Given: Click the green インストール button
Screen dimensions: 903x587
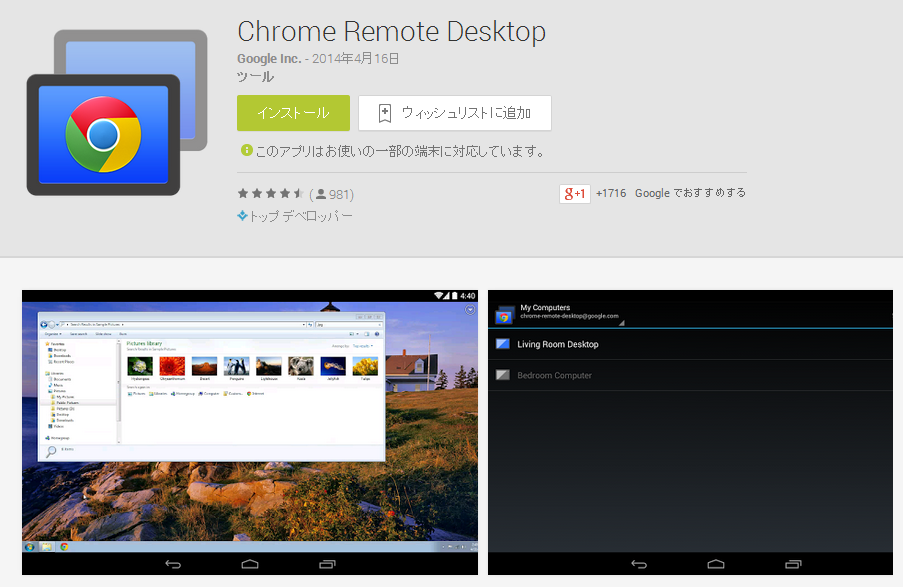Looking at the screenshot, I should 293,113.
